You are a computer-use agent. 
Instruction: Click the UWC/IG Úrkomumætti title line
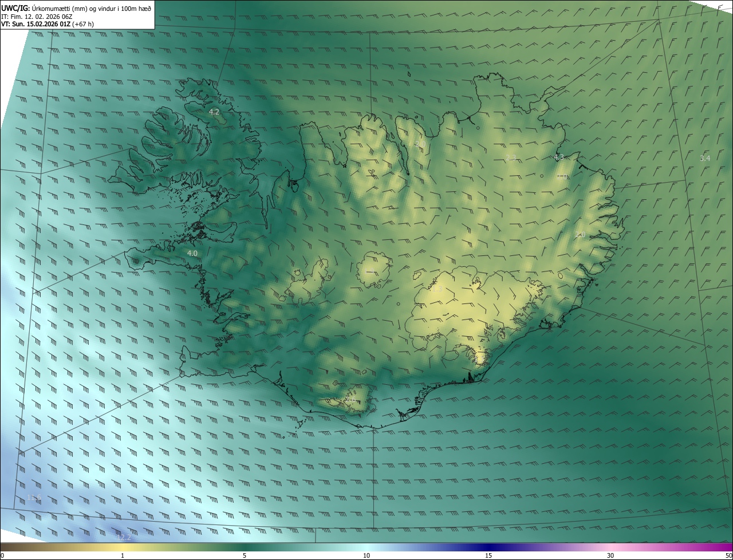coord(76,8)
